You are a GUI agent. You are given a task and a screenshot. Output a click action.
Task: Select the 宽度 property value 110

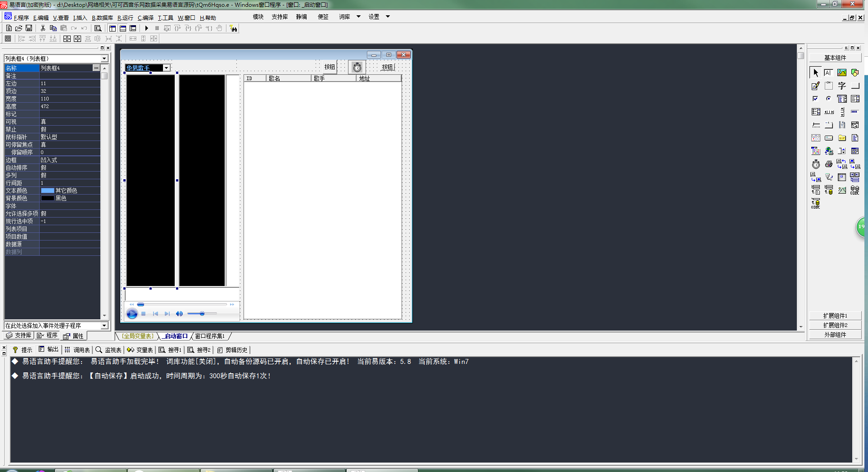(70, 99)
